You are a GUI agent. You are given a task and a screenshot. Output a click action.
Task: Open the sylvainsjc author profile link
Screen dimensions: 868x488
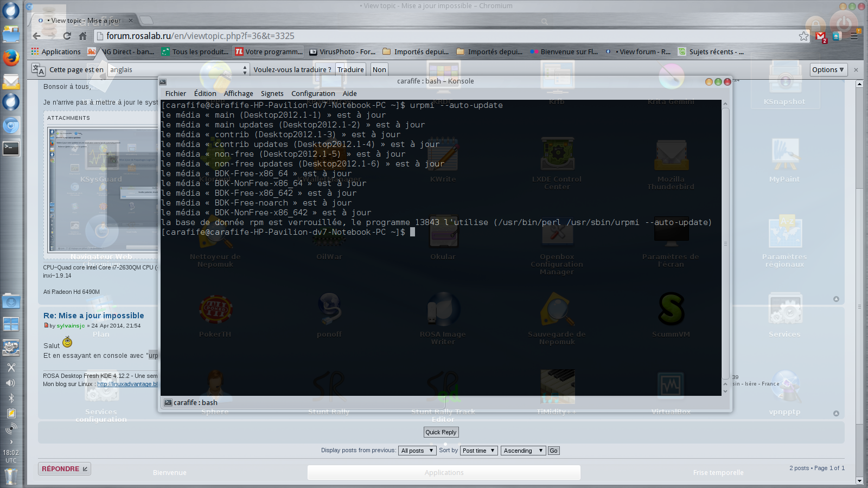tap(71, 326)
